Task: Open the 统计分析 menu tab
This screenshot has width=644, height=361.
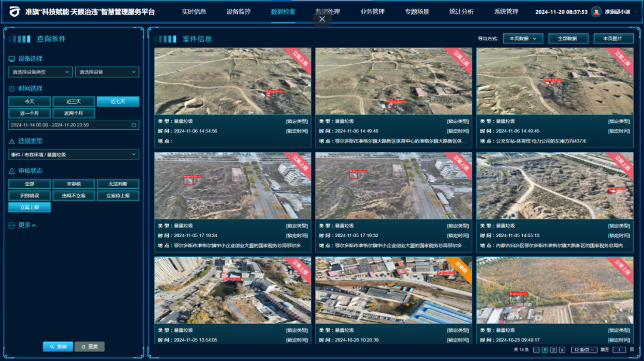Action: pos(462,12)
